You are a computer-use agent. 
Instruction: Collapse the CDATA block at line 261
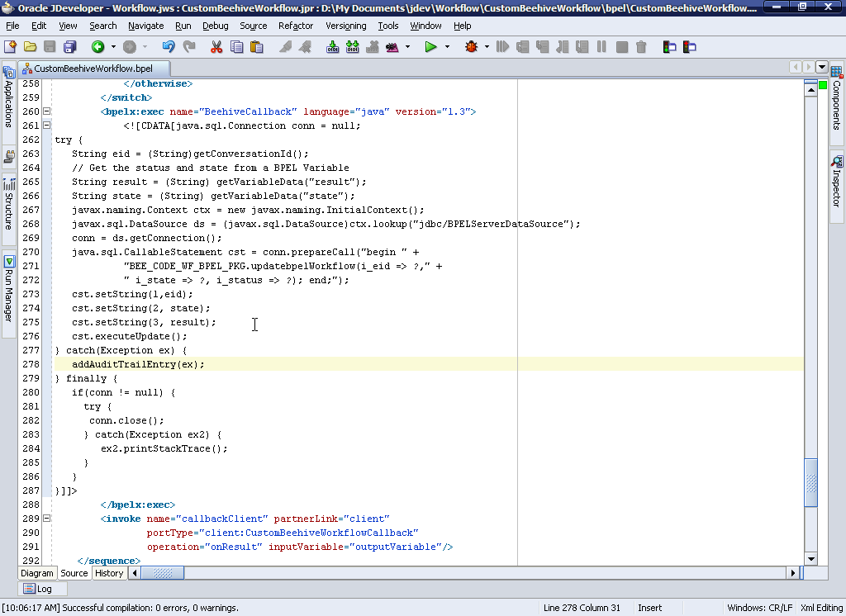[46, 125]
